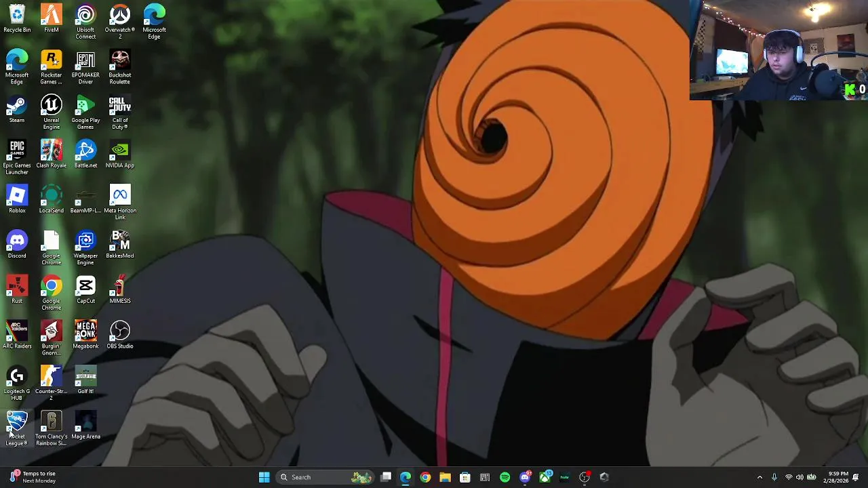Open Meta Horizon Link shortcut

[x=120, y=203]
